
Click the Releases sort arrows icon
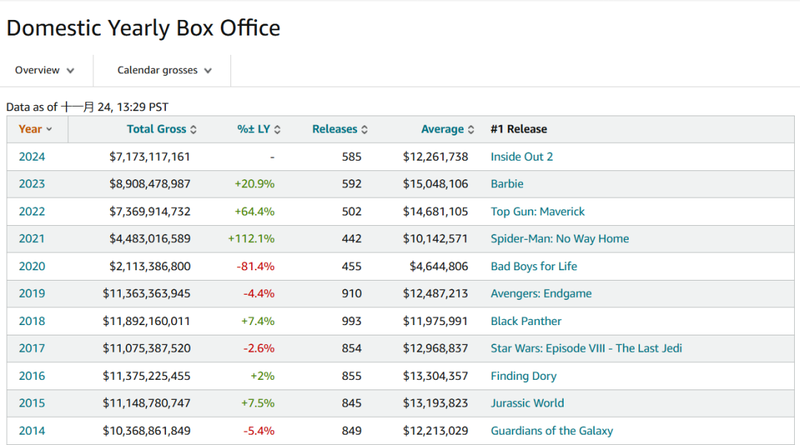[x=365, y=130]
